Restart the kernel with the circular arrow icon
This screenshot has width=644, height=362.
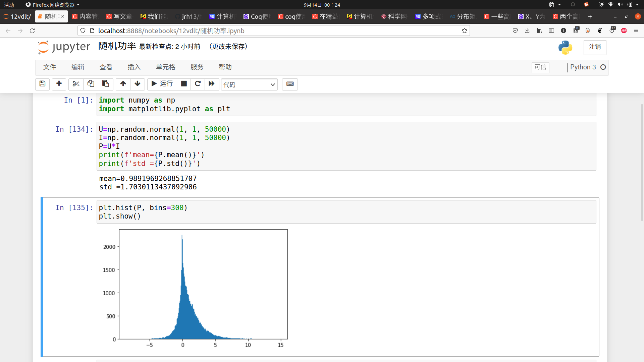pos(198,84)
